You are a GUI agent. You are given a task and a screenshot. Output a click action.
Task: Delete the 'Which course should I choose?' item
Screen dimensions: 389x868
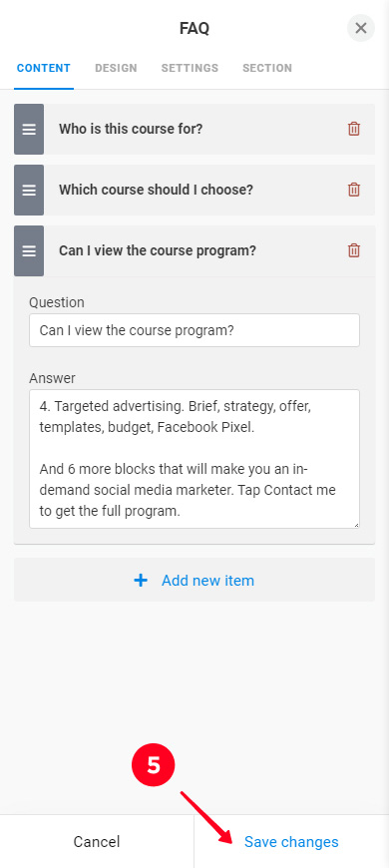tap(353, 190)
